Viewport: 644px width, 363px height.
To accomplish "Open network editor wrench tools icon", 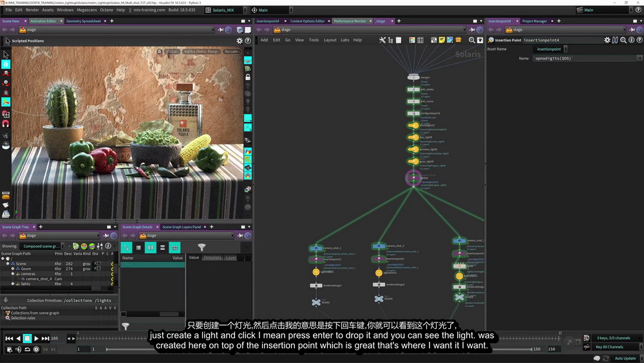I will coord(383,40).
